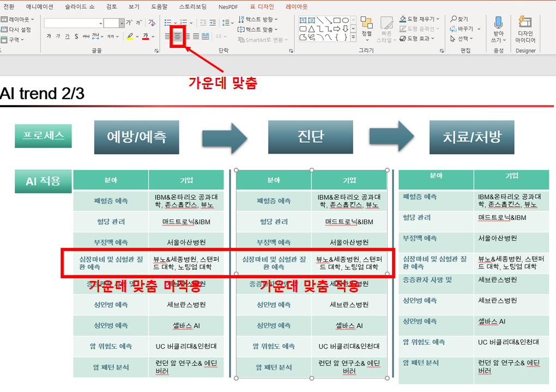Pick the triangle shape in gallery
This screenshot has height=392, width=556.
pos(311,29)
